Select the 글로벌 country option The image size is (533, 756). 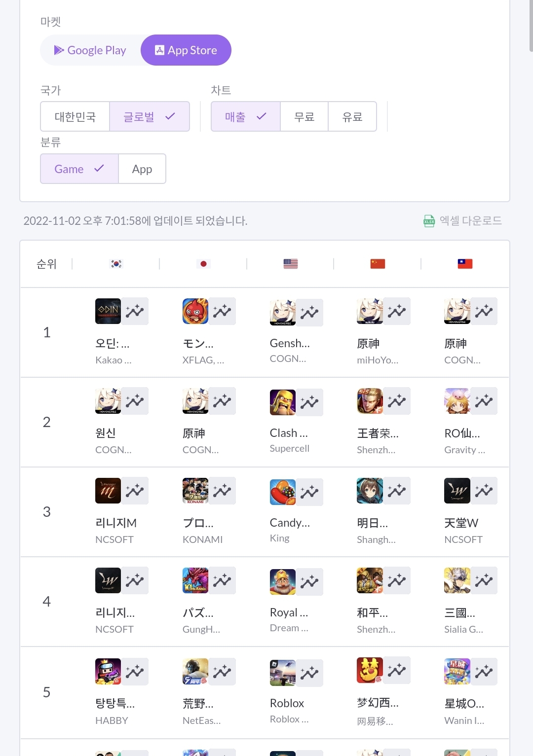click(149, 117)
